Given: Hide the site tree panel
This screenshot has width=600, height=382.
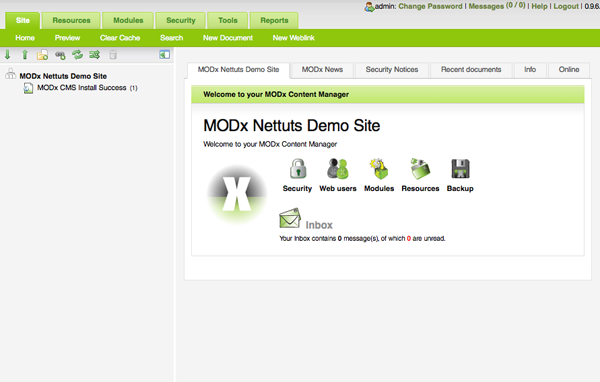Looking at the screenshot, I should [x=165, y=55].
